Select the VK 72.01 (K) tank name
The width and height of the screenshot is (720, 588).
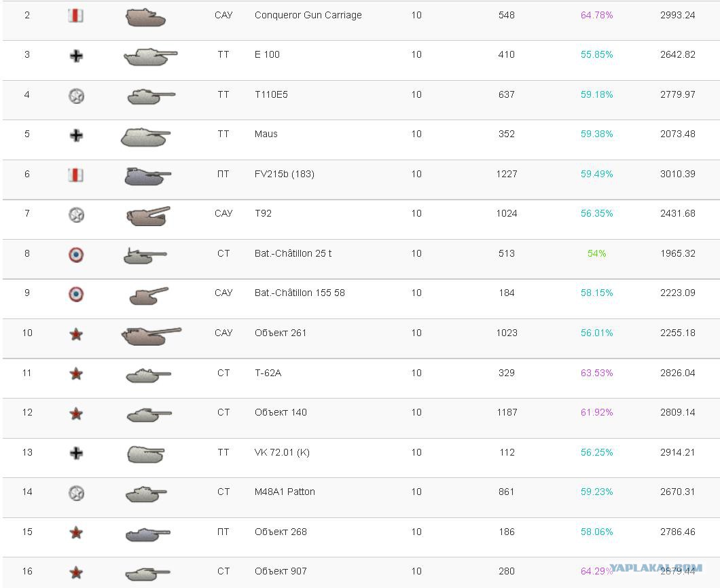(282, 452)
